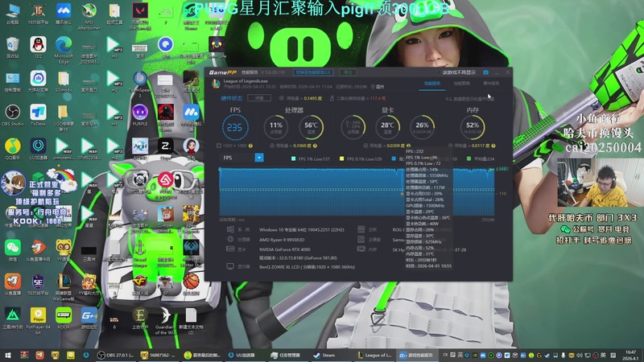Screen dimensions: 644x362
Task: Open QQ Music desktop shortcut
Action: pyautogui.click(x=12, y=149)
